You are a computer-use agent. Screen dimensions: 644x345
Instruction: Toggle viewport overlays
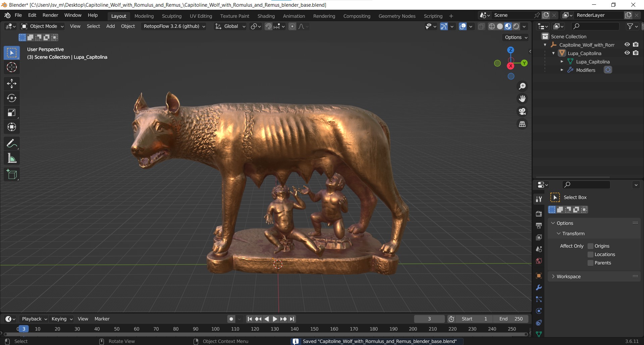pos(463,27)
